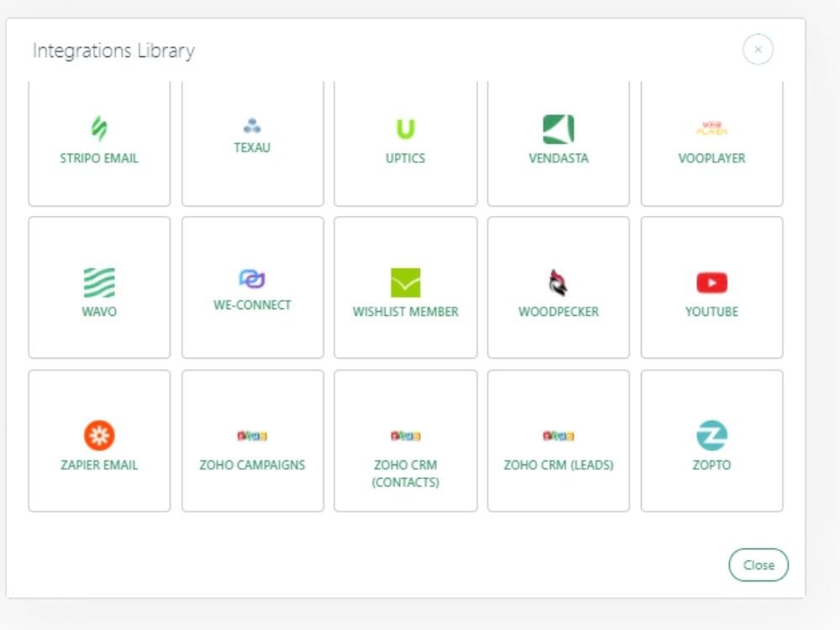The height and width of the screenshot is (630, 840).
Task: Click the Zoho CRM (Contacts) logo
Action: tap(406, 436)
